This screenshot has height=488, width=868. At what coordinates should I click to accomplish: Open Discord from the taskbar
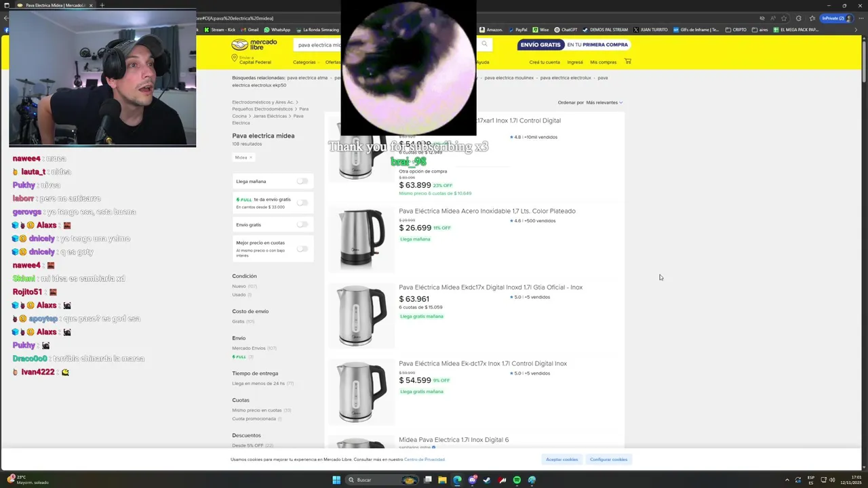coord(472,480)
